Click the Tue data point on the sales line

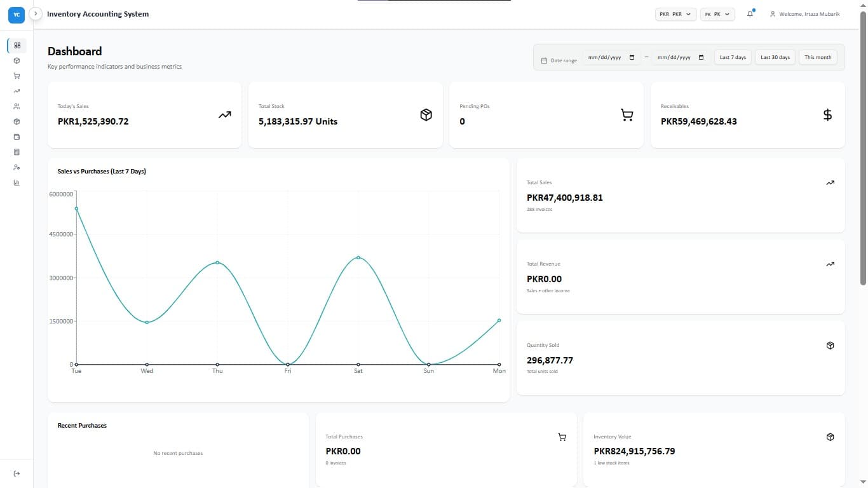click(x=76, y=208)
